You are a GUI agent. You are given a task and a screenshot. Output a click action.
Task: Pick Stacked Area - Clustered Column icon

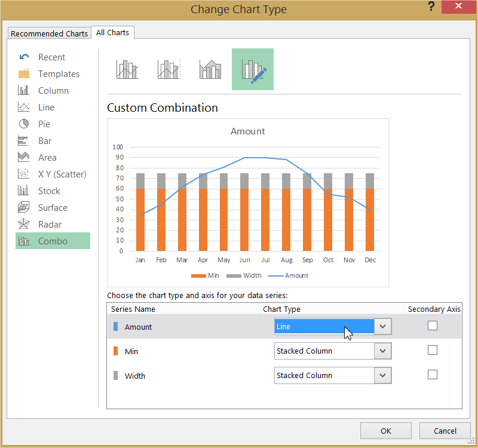(210, 69)
